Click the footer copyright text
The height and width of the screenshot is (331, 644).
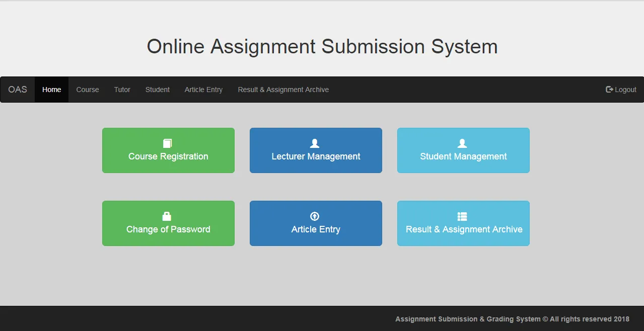tap(512, 319)
